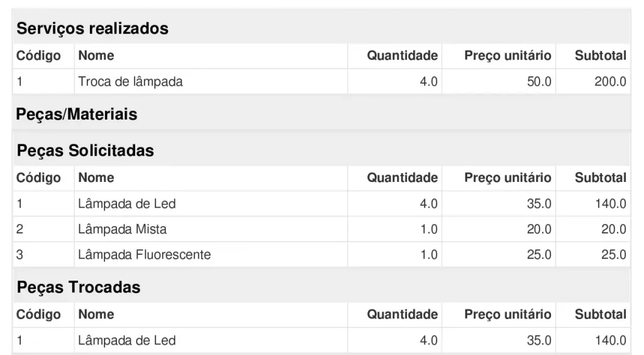Click code 3 cell beside Lâmpada Fluorescente
This screenshot has width=644, height=355.
point(20,255)
